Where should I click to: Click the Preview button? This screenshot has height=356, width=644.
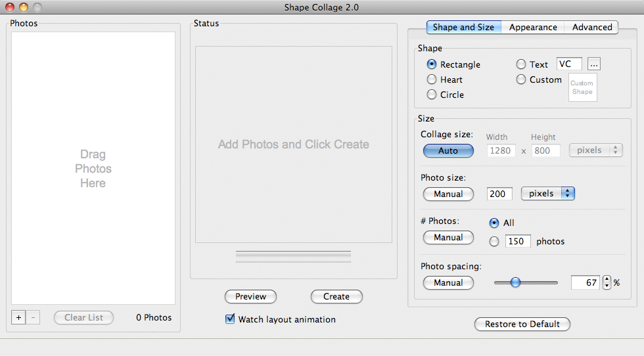(x=250, y=296)
